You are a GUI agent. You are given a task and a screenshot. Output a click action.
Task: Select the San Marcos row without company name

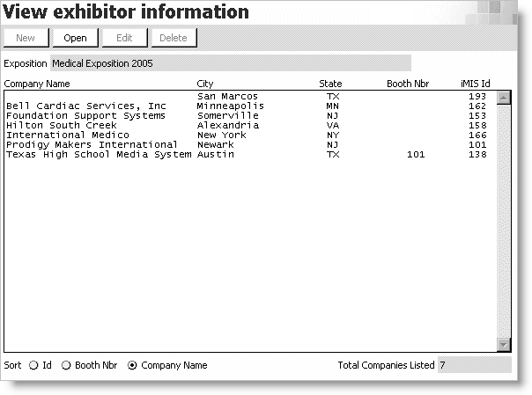(250, 96)
